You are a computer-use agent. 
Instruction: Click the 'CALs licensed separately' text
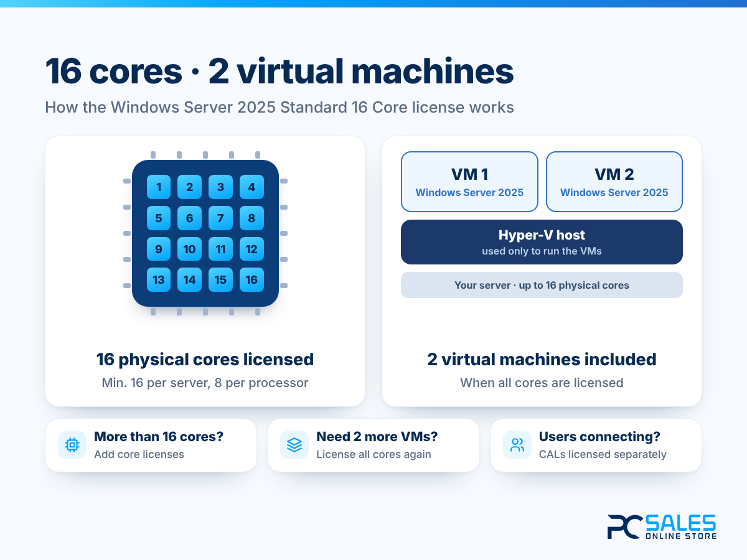pyautogui.click(x=603, y=454)
